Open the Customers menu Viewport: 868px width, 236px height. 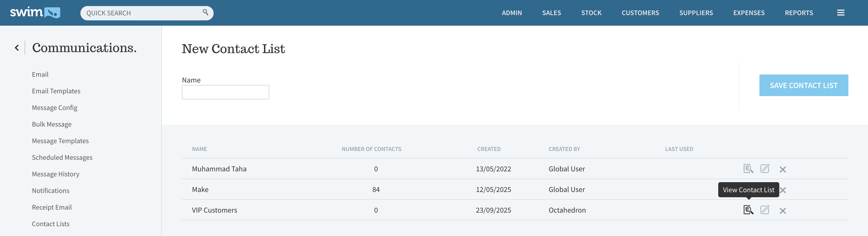tap(640, 13)
